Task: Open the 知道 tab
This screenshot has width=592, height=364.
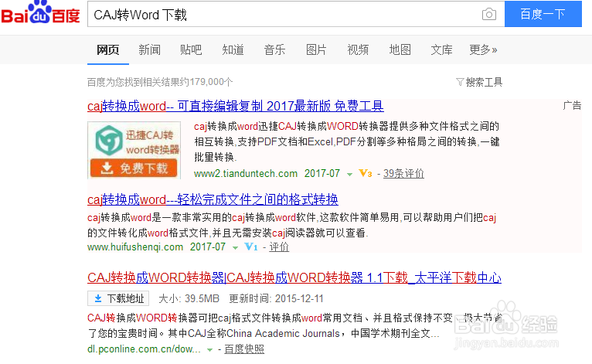Action: point(233,49)
